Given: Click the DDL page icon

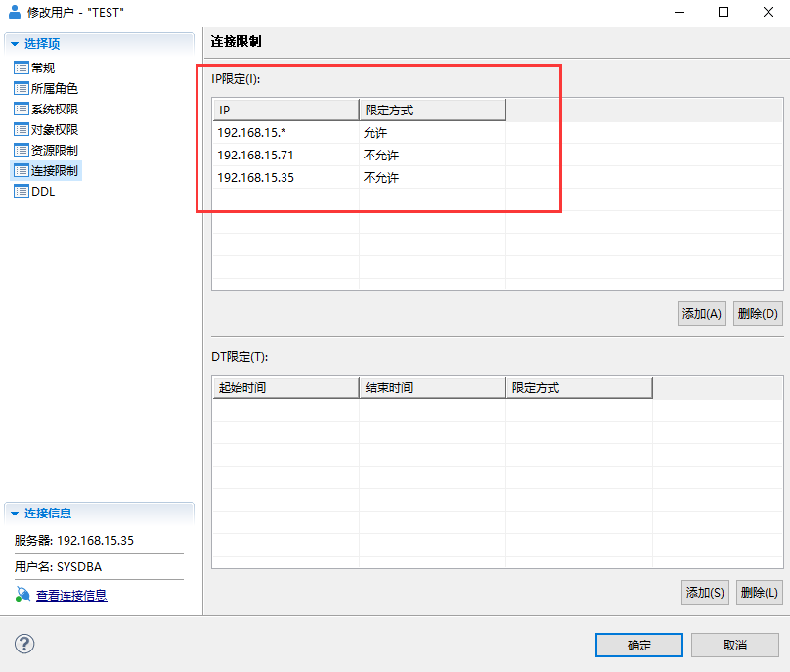Looking at the screenshot, I should (22, 191).
